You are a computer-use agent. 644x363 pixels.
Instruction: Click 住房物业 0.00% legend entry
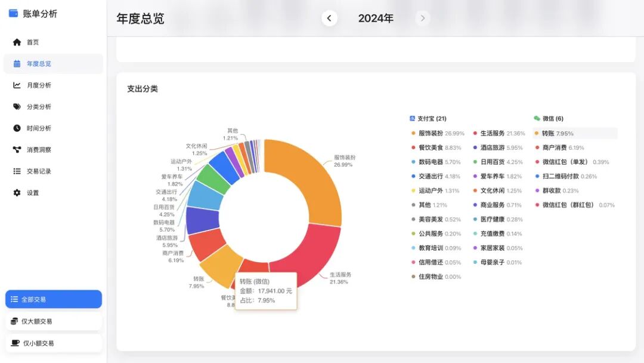436,276
